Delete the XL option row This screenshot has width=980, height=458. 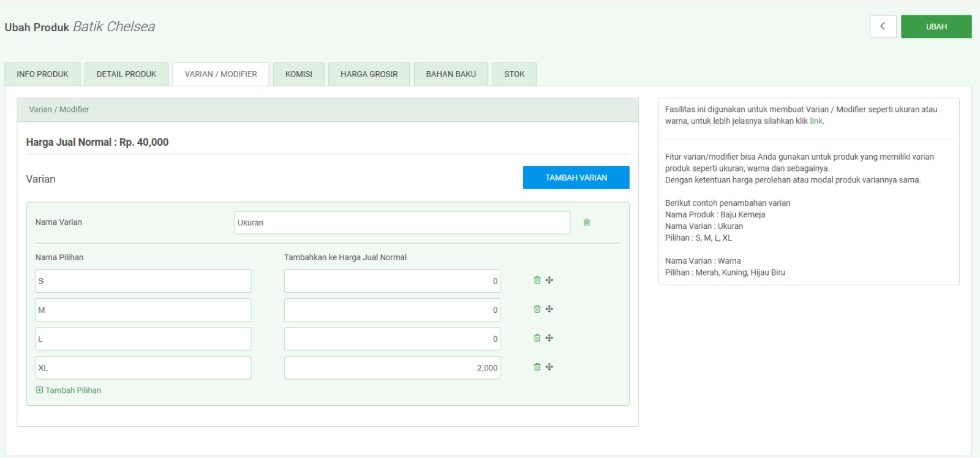[x=537, y=367]
